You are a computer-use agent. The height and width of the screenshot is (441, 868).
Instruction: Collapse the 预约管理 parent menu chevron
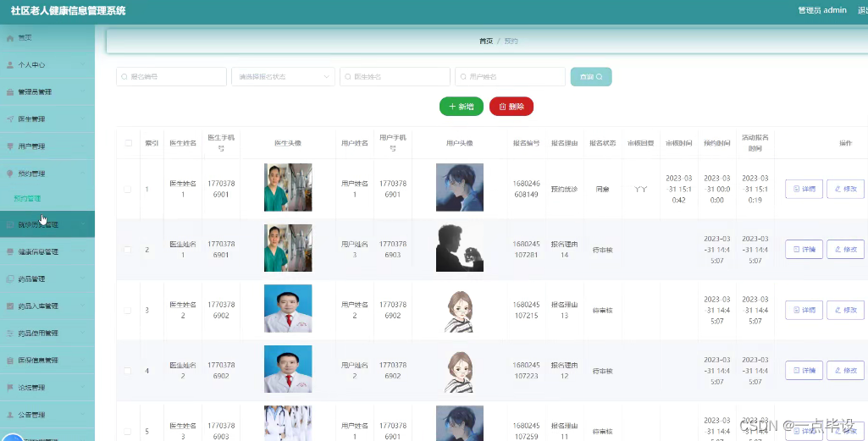point(82,174)
